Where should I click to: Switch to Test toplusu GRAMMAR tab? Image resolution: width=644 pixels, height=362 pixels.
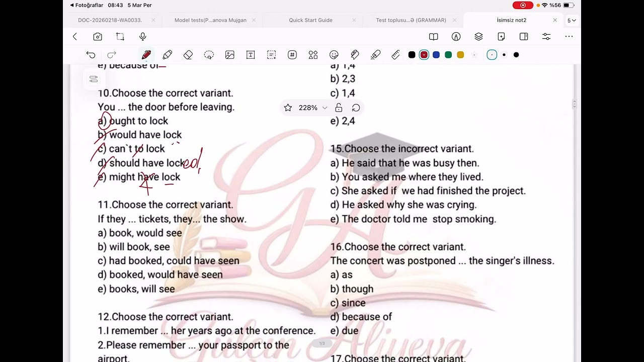click(411, 20)
